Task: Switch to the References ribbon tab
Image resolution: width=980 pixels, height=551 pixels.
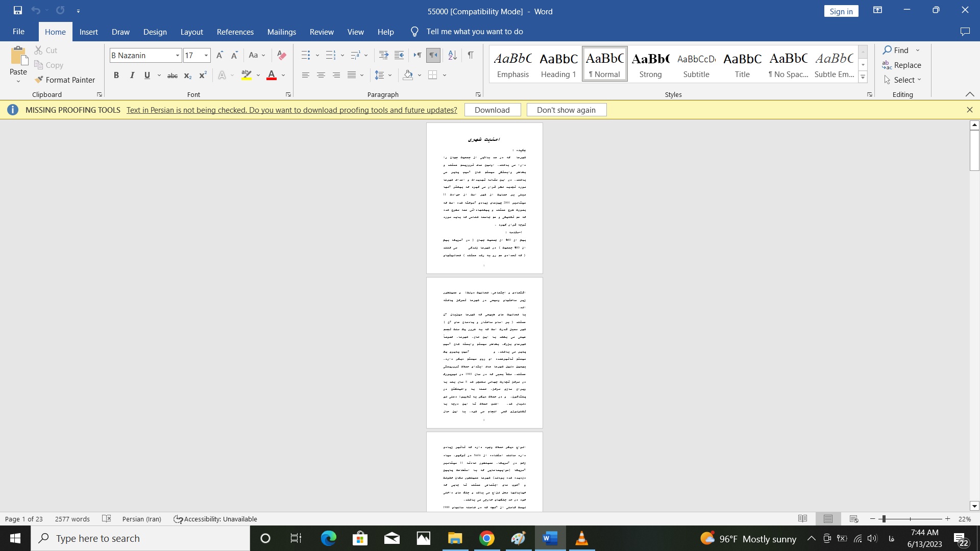Action: coord(235,32)
